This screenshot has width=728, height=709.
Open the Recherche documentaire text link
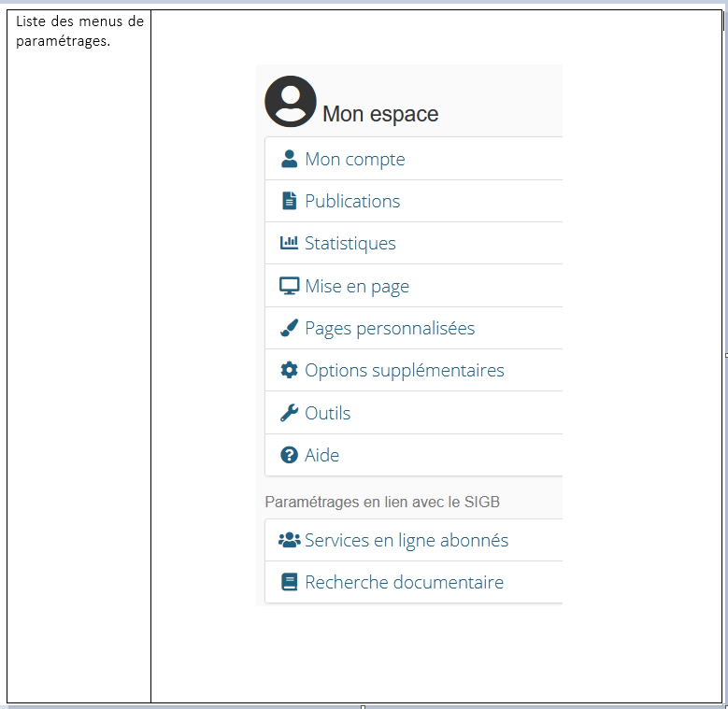pyautogui.click(x=404, y=582)
